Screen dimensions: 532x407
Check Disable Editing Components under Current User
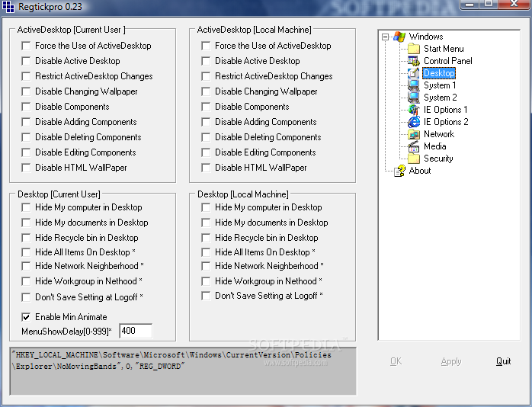coord(26,152)
